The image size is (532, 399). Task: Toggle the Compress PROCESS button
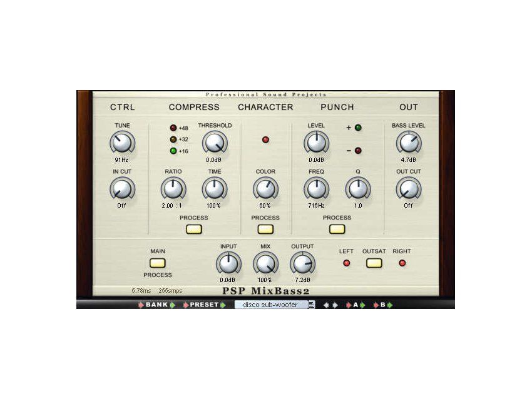point(194,229)
